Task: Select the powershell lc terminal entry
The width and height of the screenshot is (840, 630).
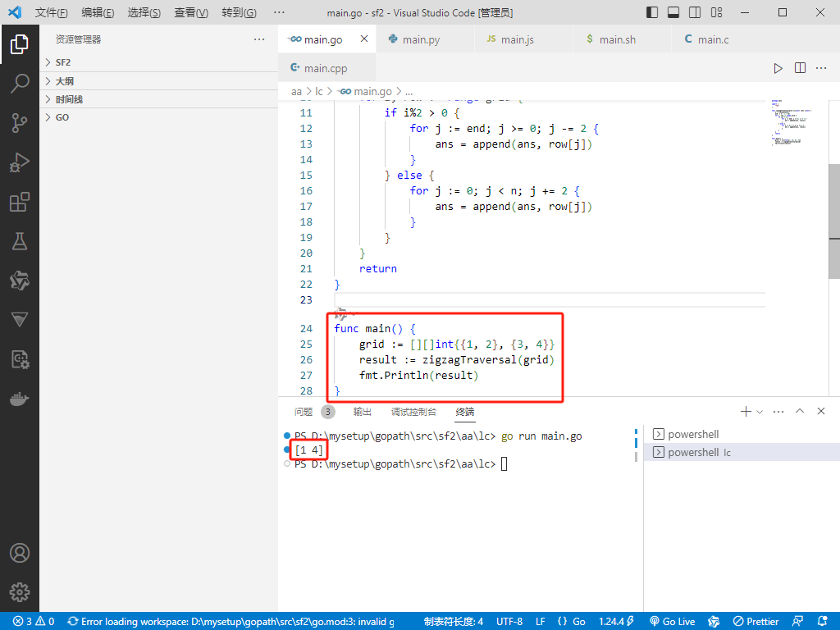Action: tap(742, 452)
